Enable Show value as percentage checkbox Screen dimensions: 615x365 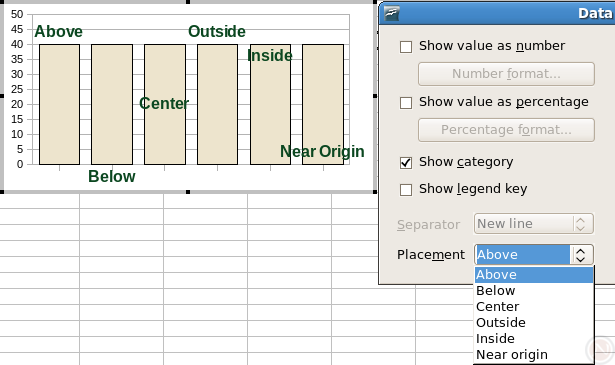406,103
